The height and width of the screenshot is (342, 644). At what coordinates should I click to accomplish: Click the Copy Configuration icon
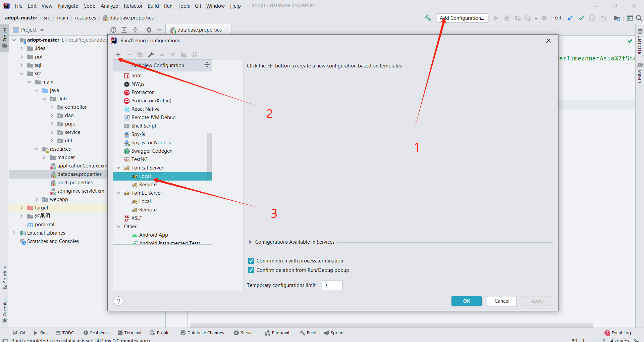tap(140, 55)
